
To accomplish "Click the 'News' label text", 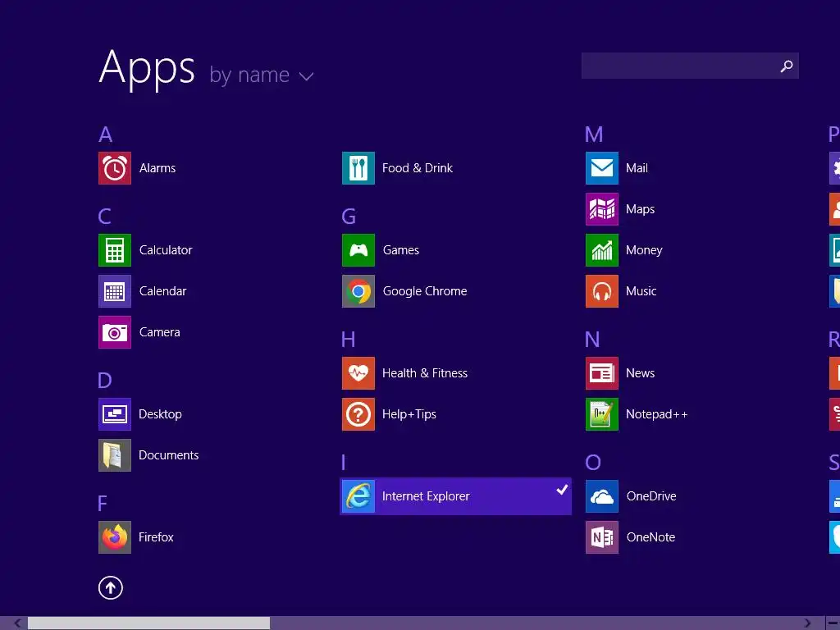I will 640,373.
